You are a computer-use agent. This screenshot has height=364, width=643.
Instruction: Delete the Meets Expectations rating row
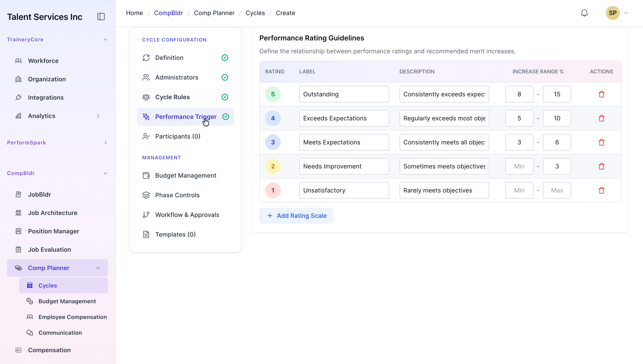pos(601,142)
